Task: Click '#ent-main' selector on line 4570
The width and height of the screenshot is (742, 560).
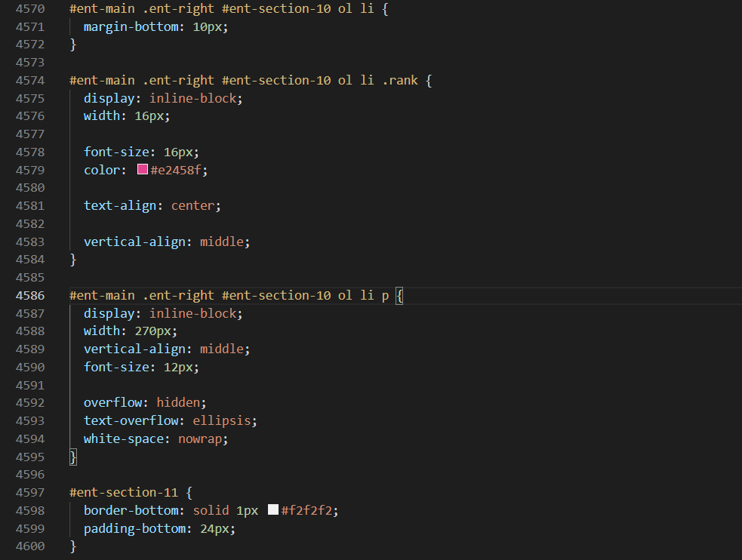Action: 102,9
